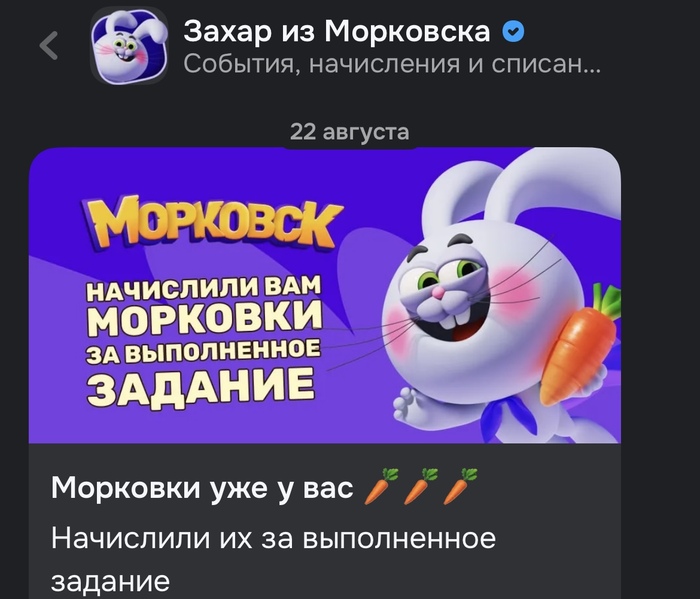Go back using the left arrow
Screen dimensions: 700x599
[49, 45]
